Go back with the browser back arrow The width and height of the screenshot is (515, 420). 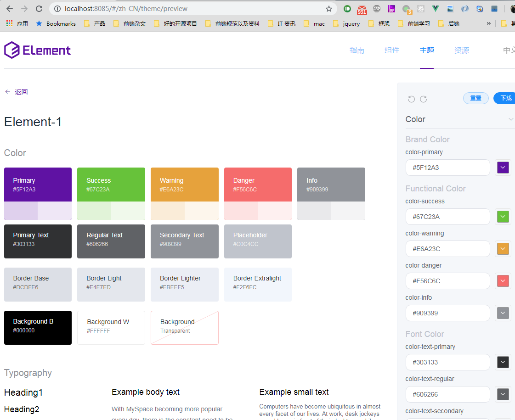tap(10, 9)
